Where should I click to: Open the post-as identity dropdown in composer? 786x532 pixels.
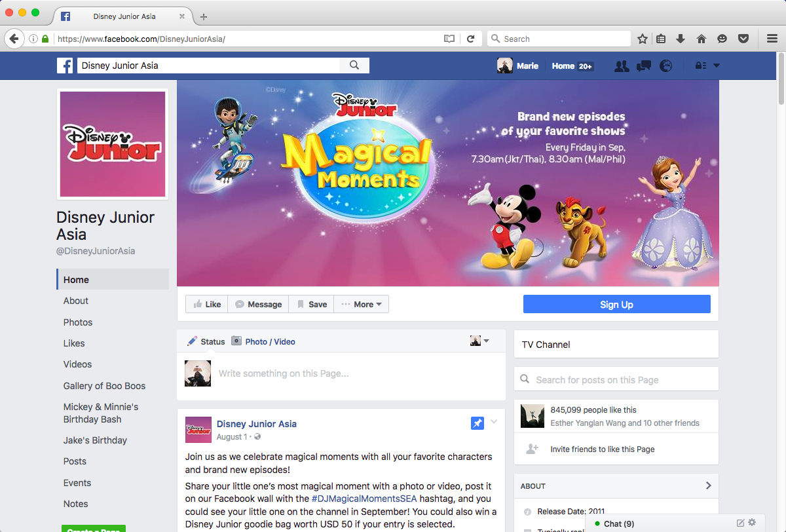pyautogui.click(x=479, y=341)
